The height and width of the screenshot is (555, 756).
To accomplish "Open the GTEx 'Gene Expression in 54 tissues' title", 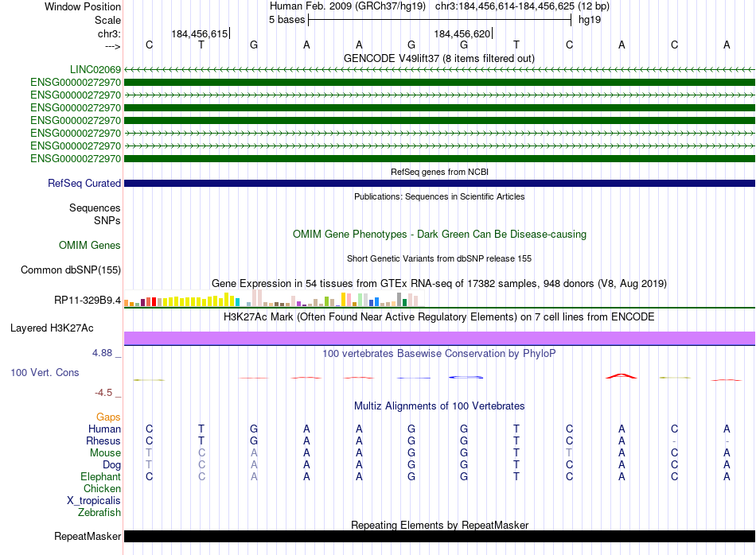I will pos(439,283).
